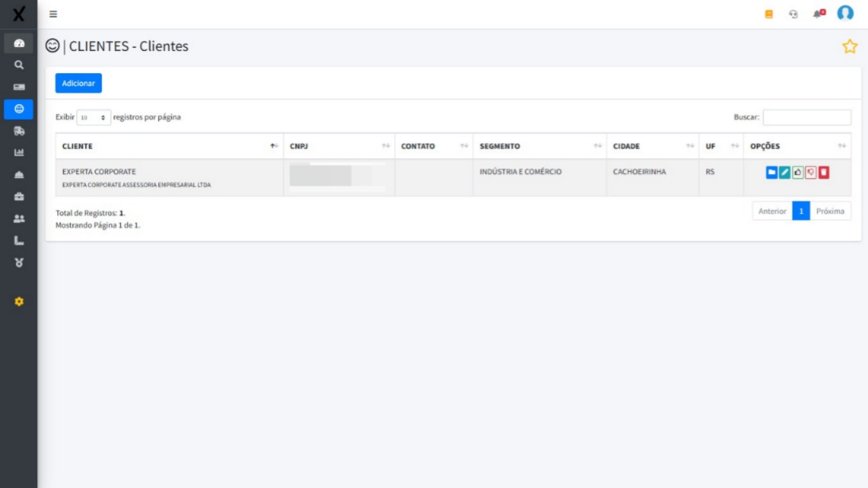Open the dashboard from the sidebar
The image size is (868, 488).
(18, 43)
